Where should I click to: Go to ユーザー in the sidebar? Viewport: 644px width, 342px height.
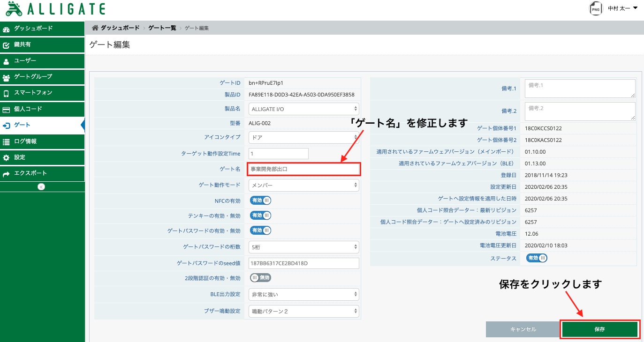[42, 61]
